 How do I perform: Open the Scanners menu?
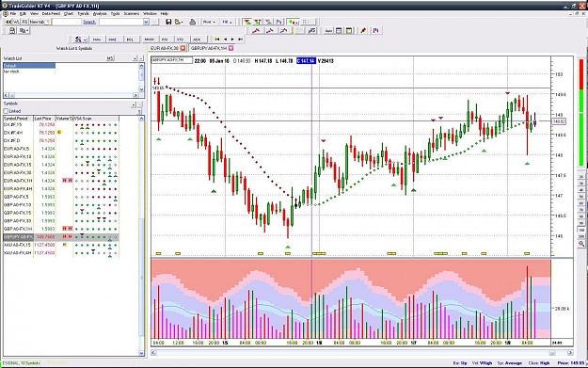pyautogui.click(x=132, y=13)
